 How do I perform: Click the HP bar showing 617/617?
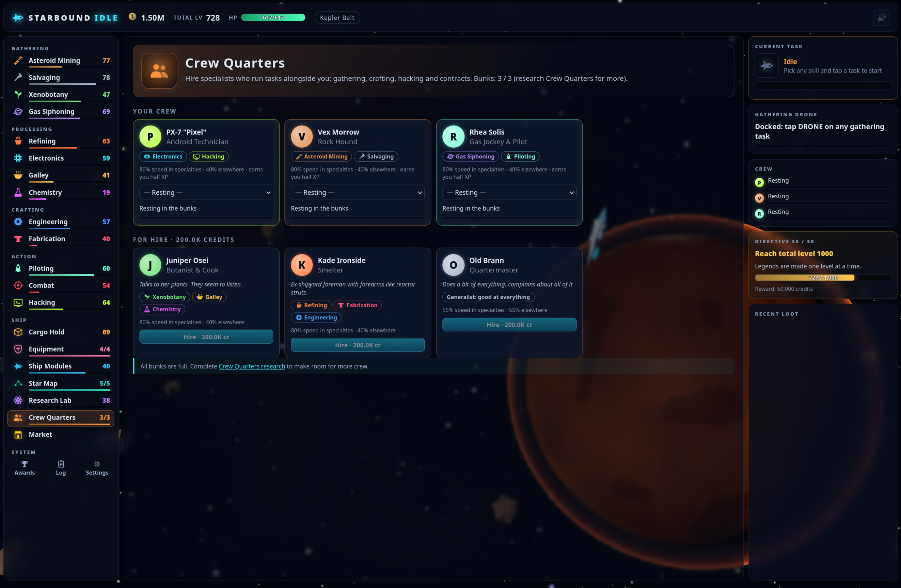(x=273, y=18)
